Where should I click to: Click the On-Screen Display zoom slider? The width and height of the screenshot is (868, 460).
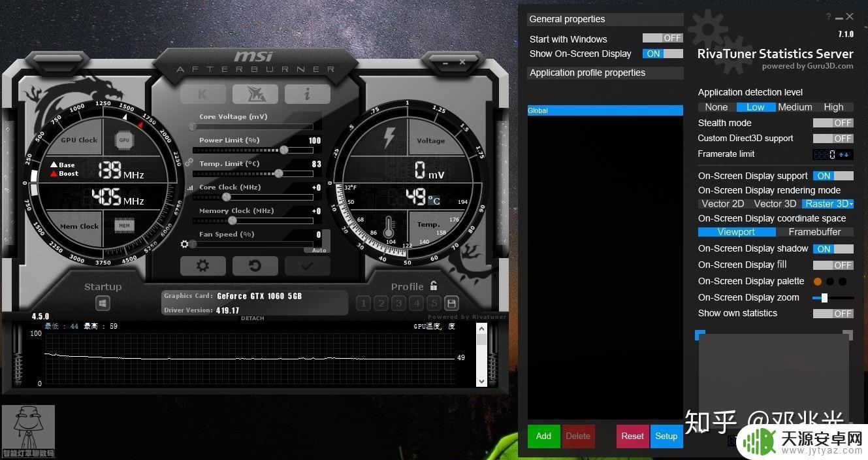pyautogui.click(x=833, y=298)
